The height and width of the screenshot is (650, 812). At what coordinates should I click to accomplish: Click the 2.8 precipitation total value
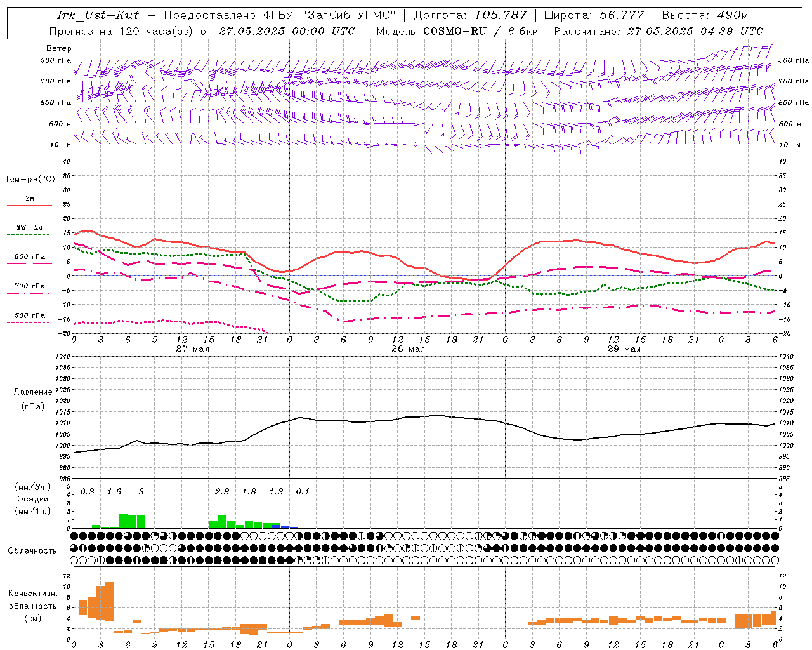222,491
